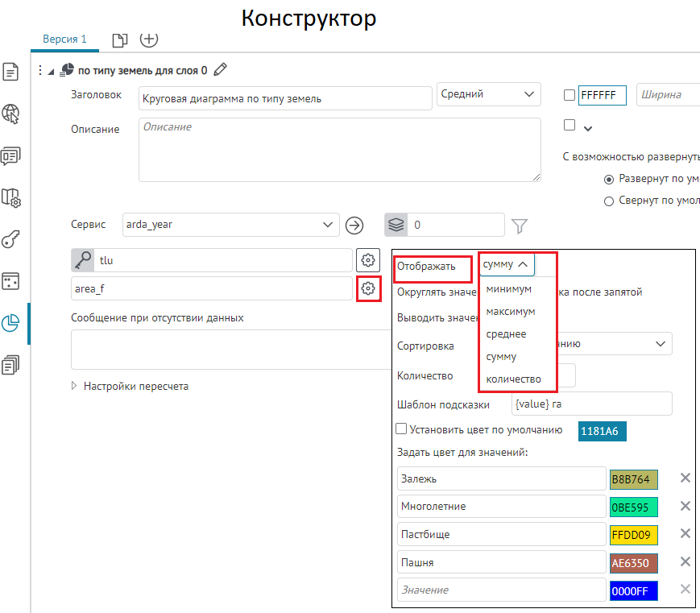The height and width of the screenshot is (613, 700).
Task: Check 'Установить цвет по умолчанию' checkbox
Action: (x=402, y=429)
